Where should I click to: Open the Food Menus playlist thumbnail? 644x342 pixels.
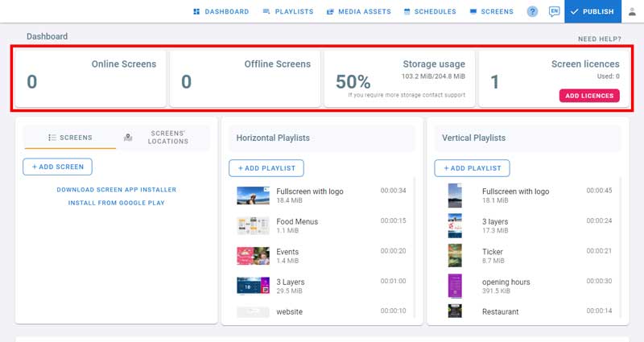coord(253,225)
